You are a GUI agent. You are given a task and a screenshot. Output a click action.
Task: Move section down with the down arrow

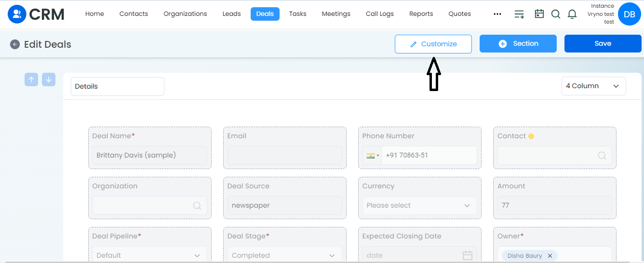[49, 79]
